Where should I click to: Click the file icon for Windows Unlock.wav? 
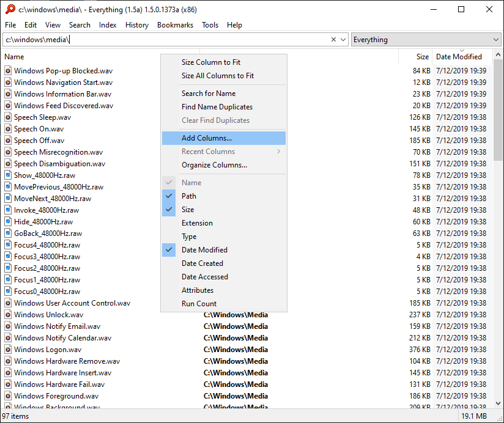pos(8,314)
